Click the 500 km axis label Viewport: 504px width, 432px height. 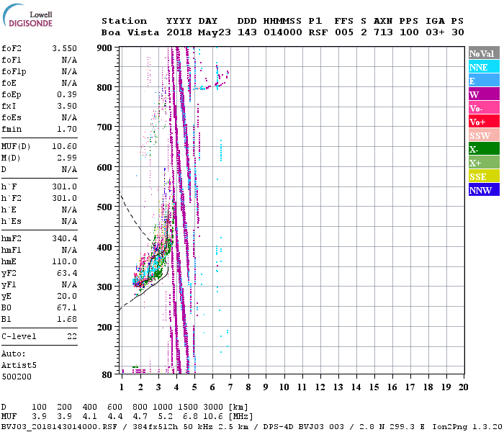pos(104,207)
